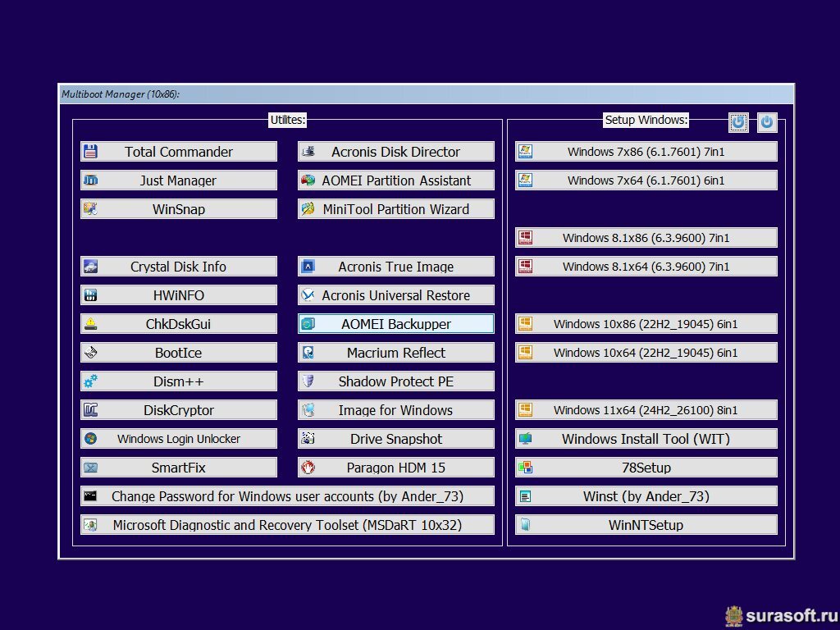Click the power off icon button
Screen dimensions: 840x630
pyautogui.click(x=767, y=122)
